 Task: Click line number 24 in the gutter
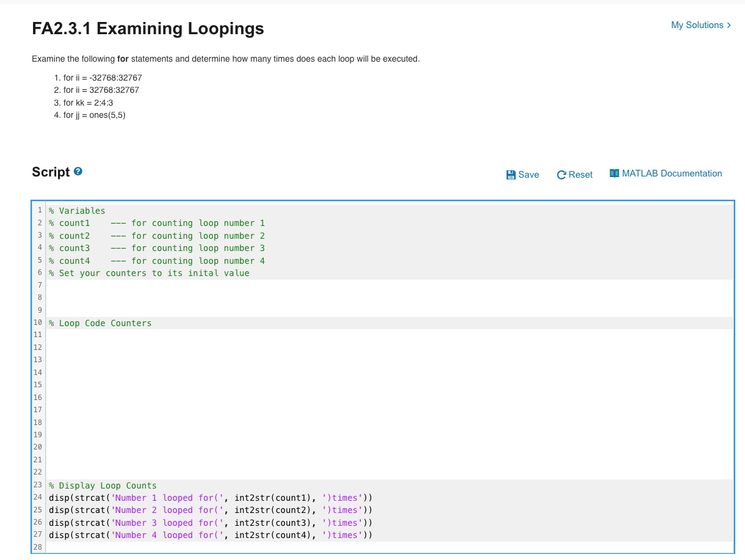38,498
